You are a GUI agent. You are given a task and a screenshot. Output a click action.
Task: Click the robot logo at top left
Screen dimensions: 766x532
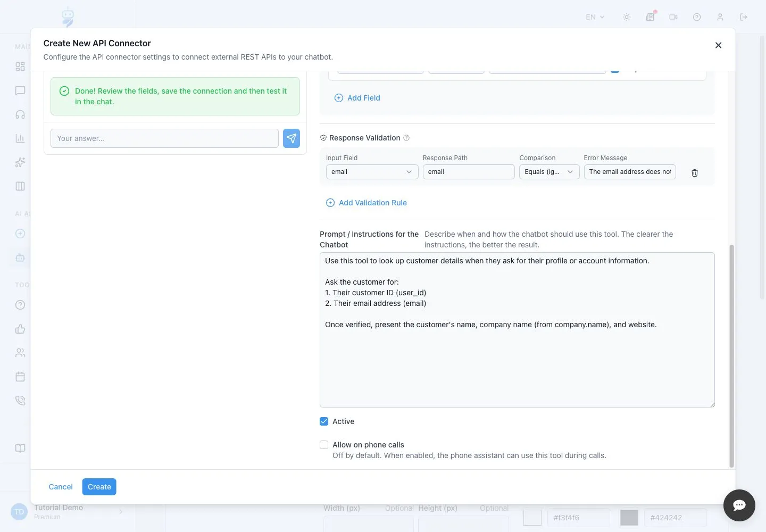68,17
